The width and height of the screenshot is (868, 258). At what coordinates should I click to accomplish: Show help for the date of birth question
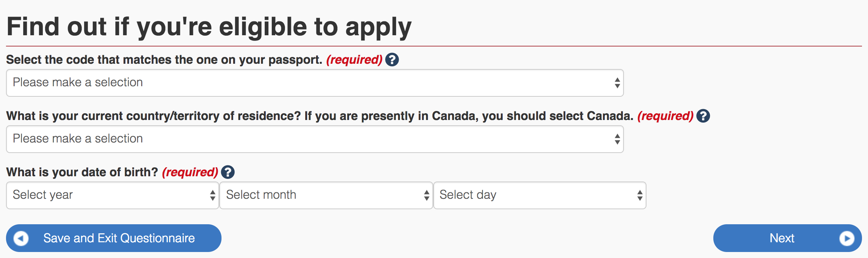coord(228,172)
